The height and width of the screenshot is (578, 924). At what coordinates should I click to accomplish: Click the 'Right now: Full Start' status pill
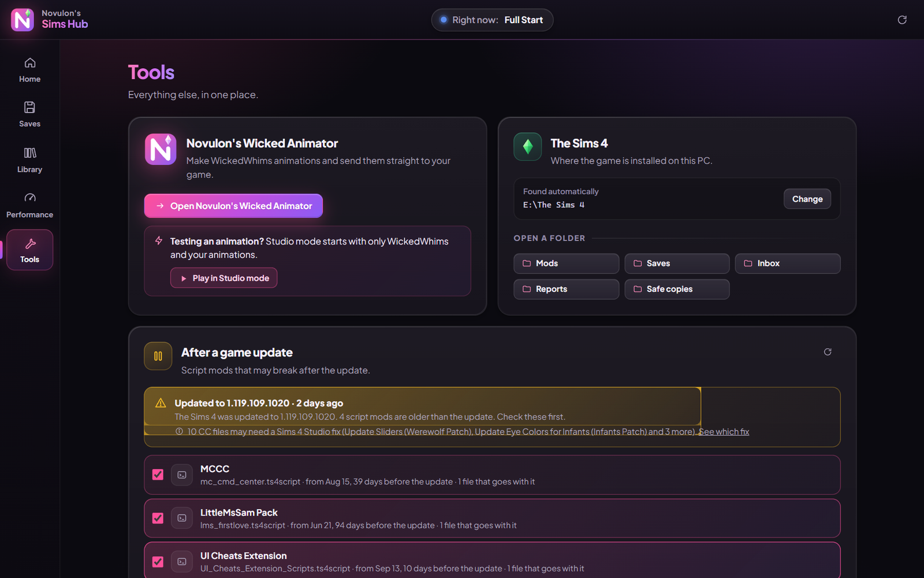coord(492,20)
